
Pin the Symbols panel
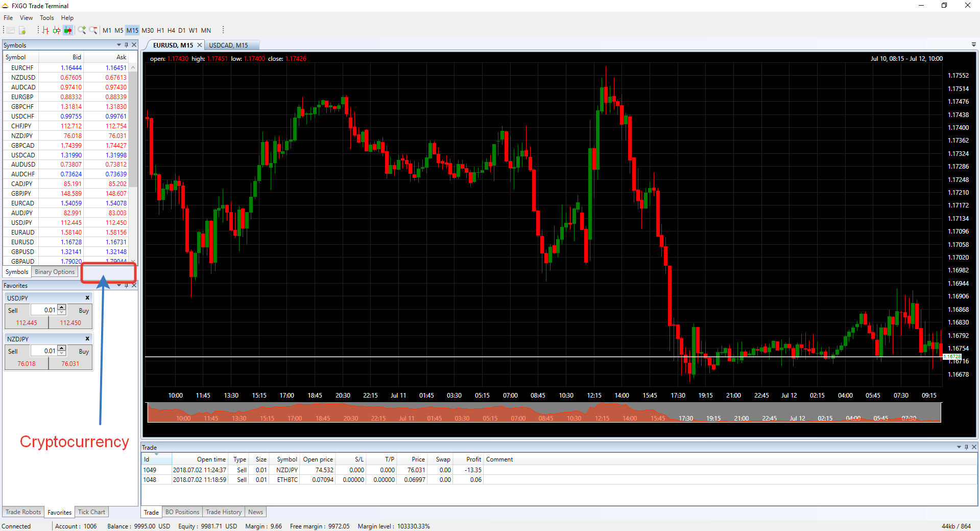[127, 45]
